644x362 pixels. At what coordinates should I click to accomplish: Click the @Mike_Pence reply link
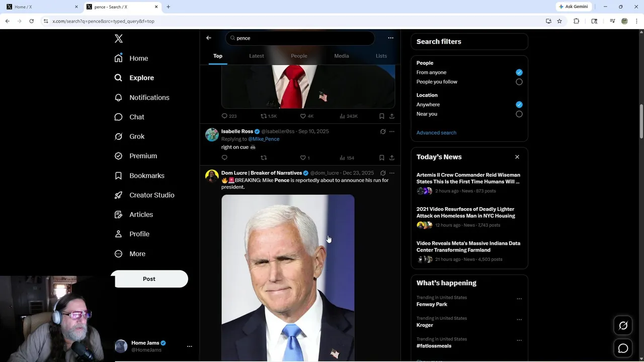pyautogui.click(x=264, y=139)
